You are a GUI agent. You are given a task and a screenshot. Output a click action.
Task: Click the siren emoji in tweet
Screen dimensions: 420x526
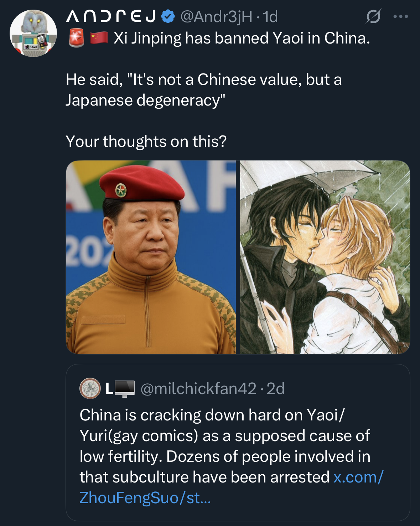[x=76, y=38]
